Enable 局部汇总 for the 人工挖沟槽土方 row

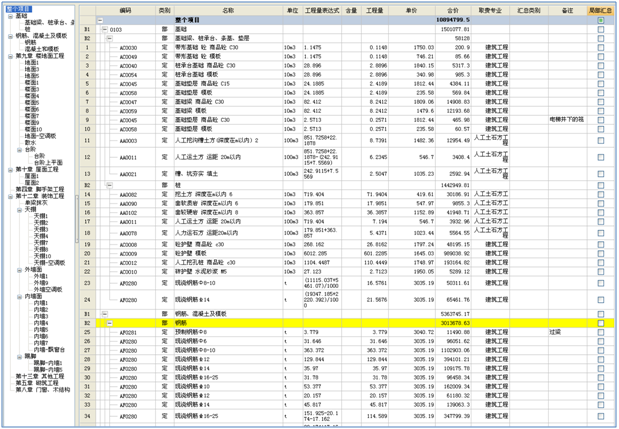(x=600, y=141)
